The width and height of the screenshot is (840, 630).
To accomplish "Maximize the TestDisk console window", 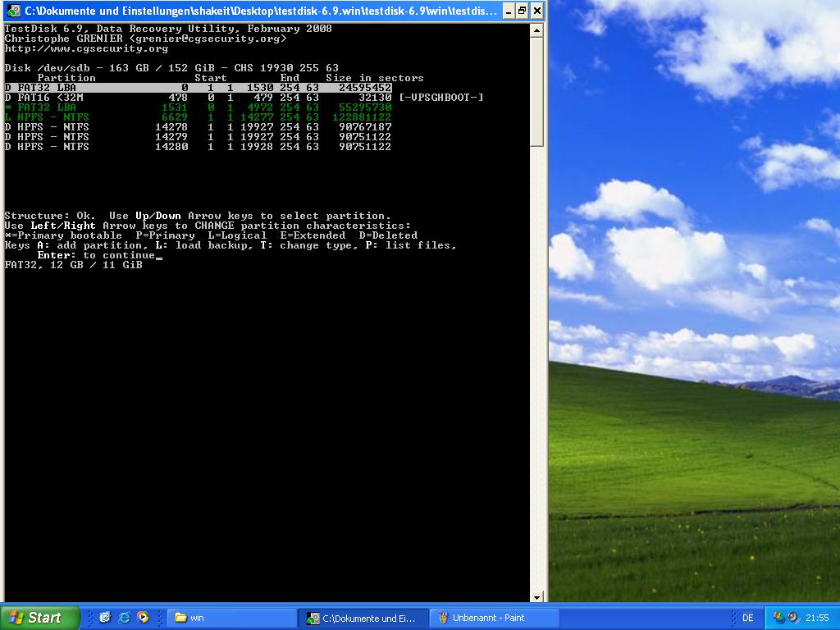I will pyautogui.click(x=523, y=11).
